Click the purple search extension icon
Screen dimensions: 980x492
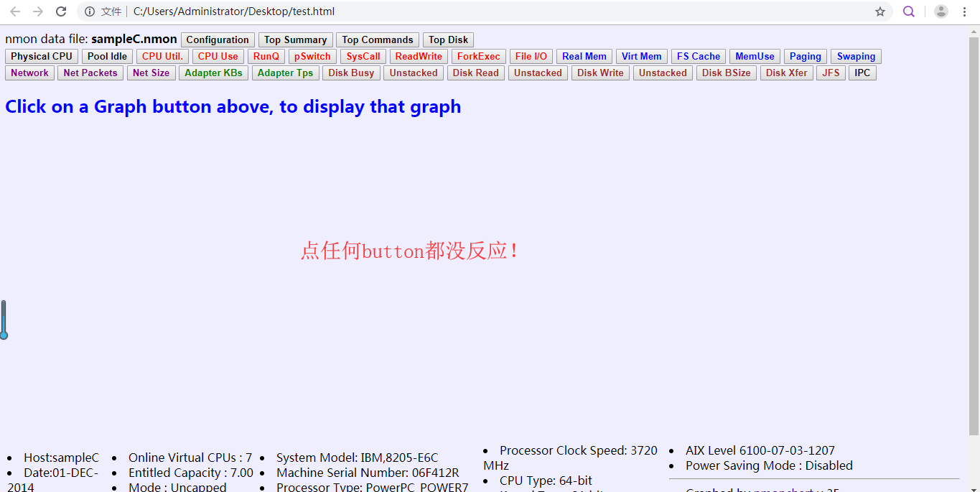tap(909, 11)
